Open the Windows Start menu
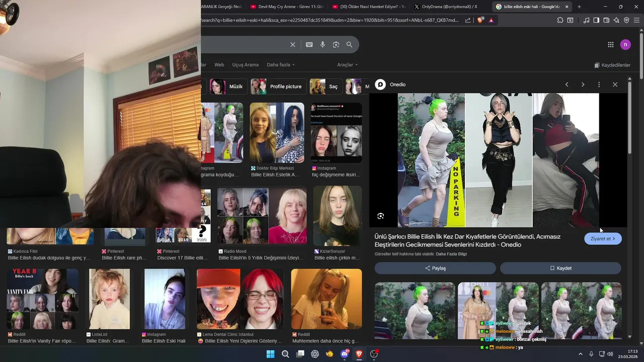This screenshot has height=362, width=644. pyautogui.click(x=270, y=354)
